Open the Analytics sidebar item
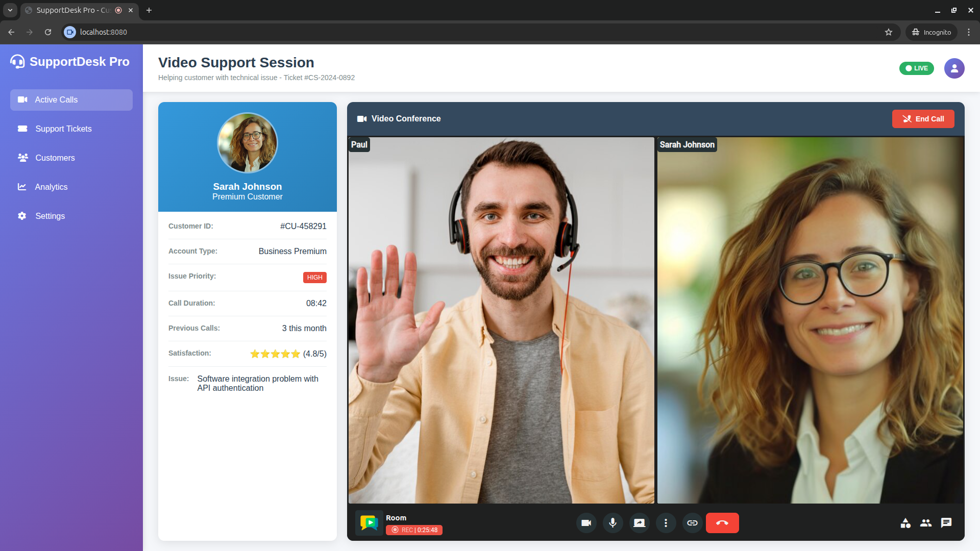980x551 pixels. click(51, 187)
